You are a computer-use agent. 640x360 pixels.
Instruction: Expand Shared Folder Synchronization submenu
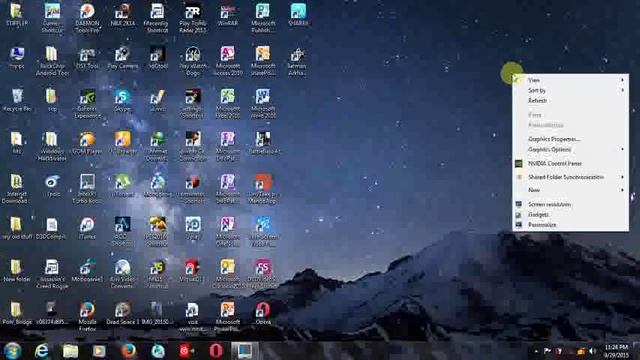tap(571, 177)
